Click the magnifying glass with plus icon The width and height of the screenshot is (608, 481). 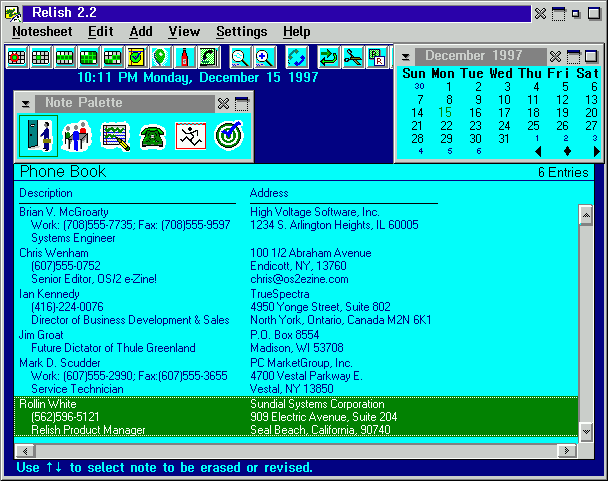pyautogui.click(x=266, y=57)
